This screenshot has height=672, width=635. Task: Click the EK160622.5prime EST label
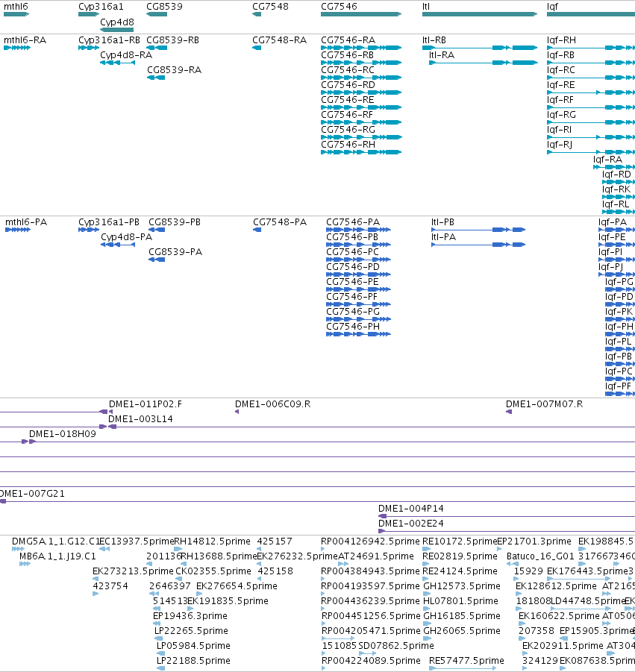[559, 616]
